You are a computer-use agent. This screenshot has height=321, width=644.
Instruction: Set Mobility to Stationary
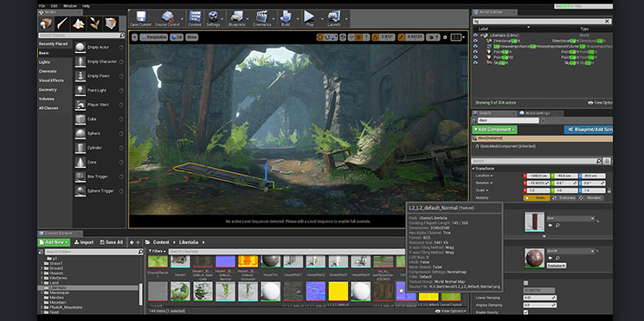coord(563,198)
